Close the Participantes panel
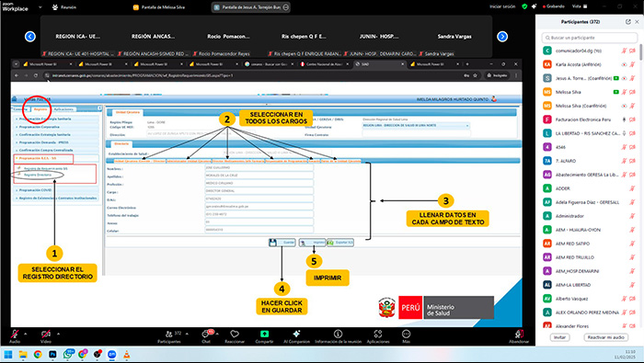 coord(637,22)
